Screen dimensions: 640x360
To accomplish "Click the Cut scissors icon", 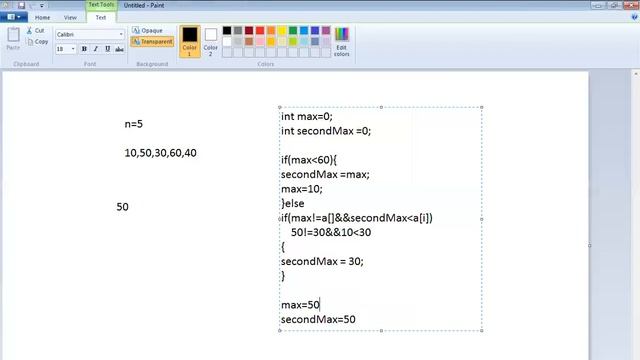I will 29,30.
